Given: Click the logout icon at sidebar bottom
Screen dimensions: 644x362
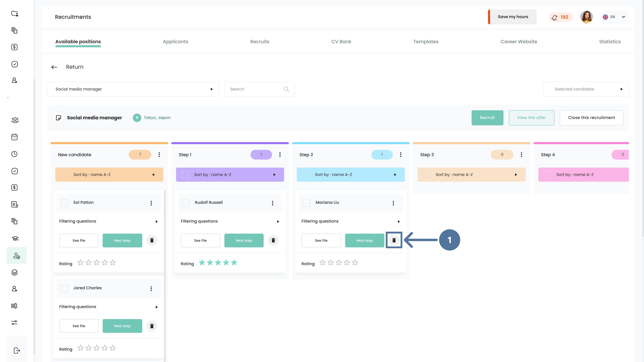Looking at the screenshot, I should point(17,351).
